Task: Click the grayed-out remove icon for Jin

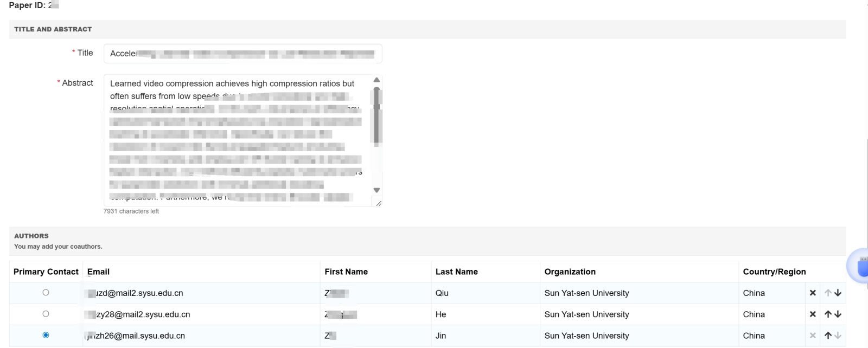Action: tap(813, 336)
